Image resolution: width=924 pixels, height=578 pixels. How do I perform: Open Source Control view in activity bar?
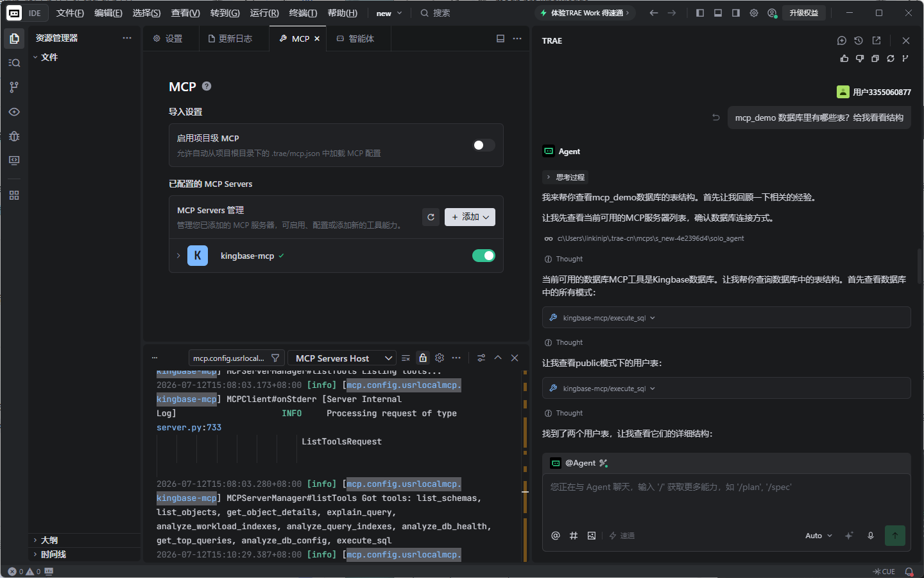14,87
